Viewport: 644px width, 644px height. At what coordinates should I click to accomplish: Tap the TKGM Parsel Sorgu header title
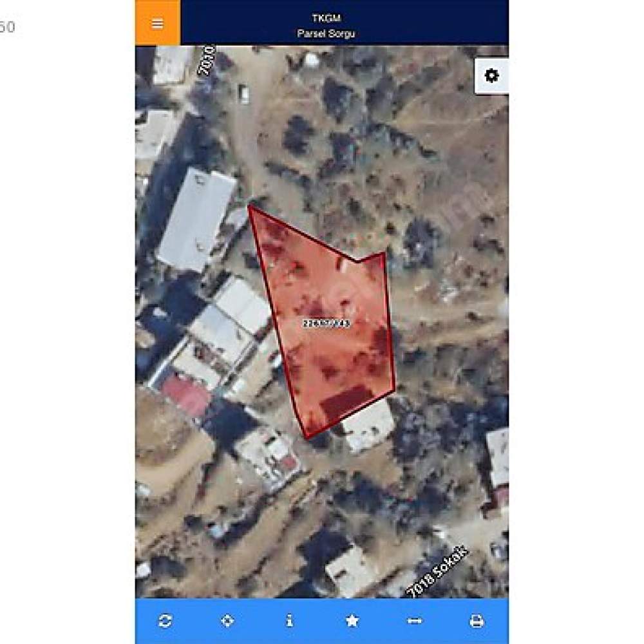[x=326, y=26]
